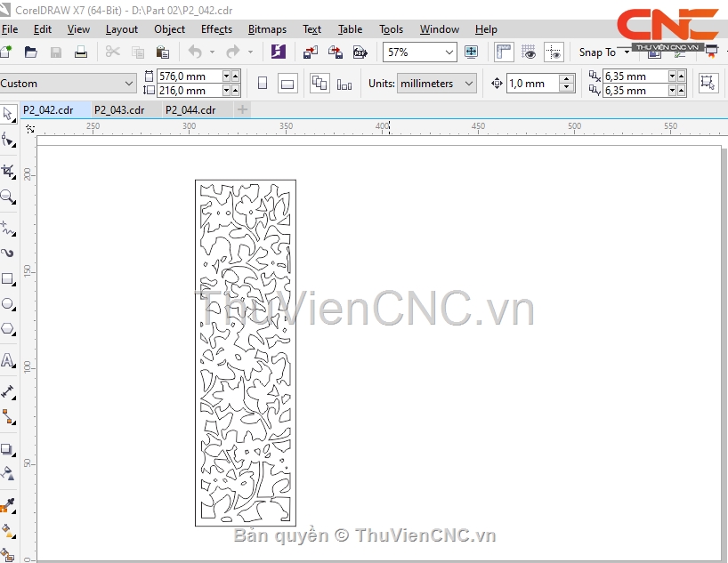Print the document using the printer icon

81,52
